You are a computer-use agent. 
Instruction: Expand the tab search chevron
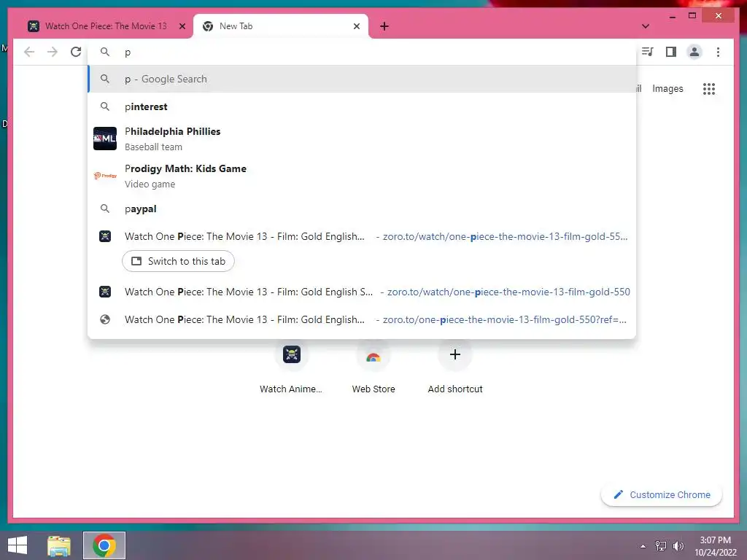[646, 26]
